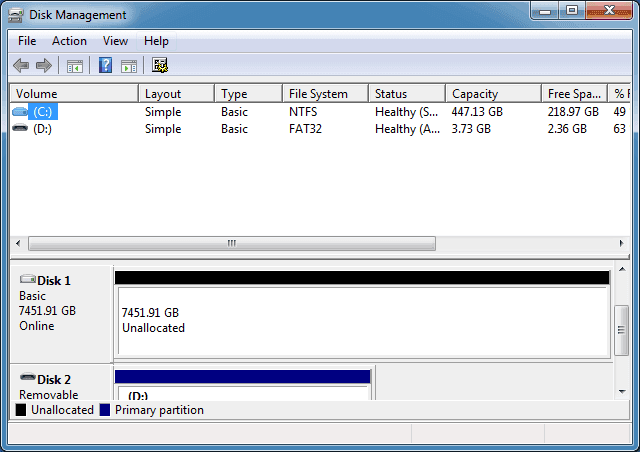
Task: Maximize the Disk Management window
Action: (x=572, y=11)
